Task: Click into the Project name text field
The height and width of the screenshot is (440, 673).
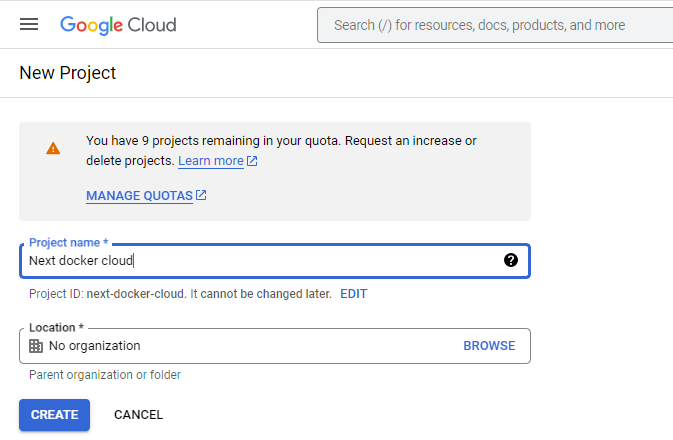Action: click(275, 261)
